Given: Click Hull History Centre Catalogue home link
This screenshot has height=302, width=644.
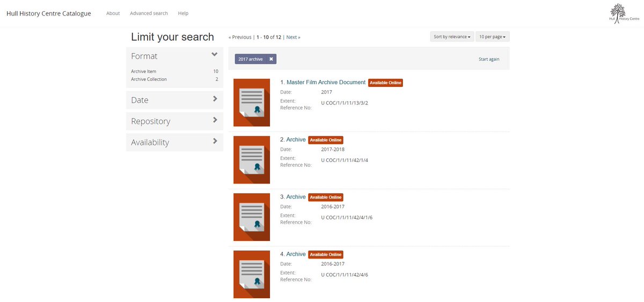Looking at the screenshot, I should click(x=49, y=13).
